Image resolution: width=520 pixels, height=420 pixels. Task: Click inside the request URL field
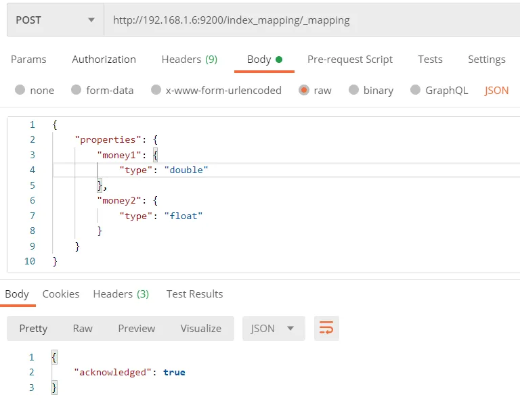pos(305,20)
